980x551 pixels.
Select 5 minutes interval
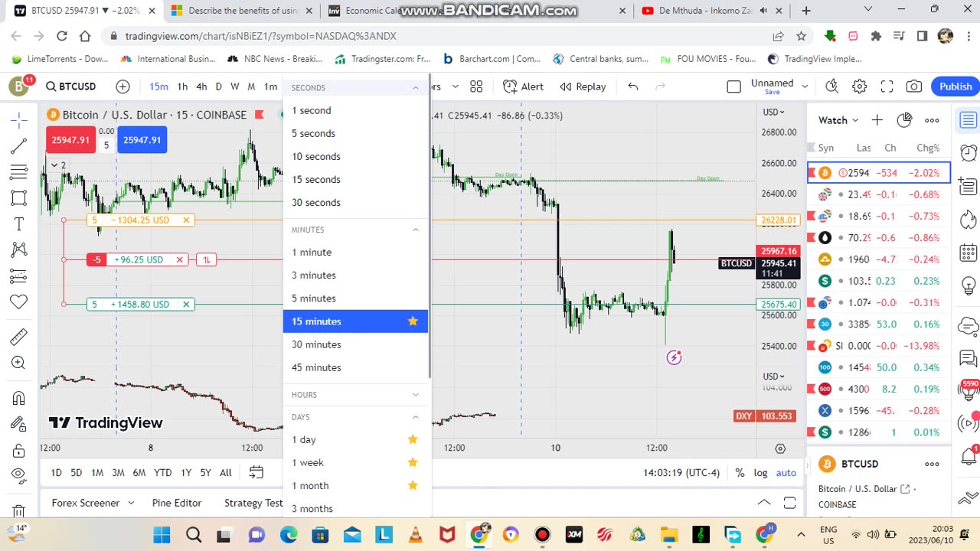click(355, 298)
